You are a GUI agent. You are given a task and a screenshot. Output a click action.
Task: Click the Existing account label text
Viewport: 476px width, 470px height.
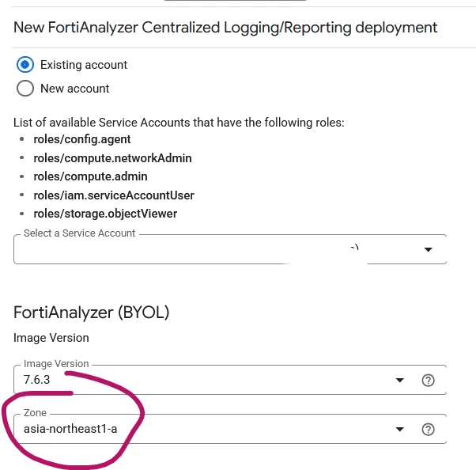tap(84, 65)
